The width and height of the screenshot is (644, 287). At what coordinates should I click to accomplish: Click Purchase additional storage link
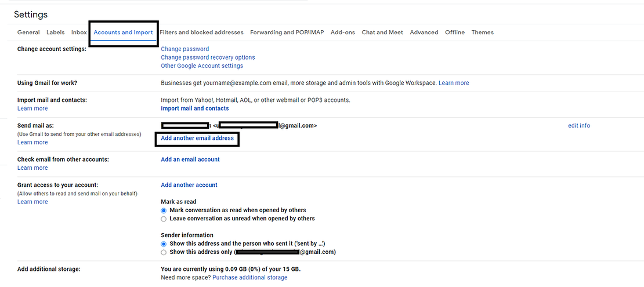(249, 278)
